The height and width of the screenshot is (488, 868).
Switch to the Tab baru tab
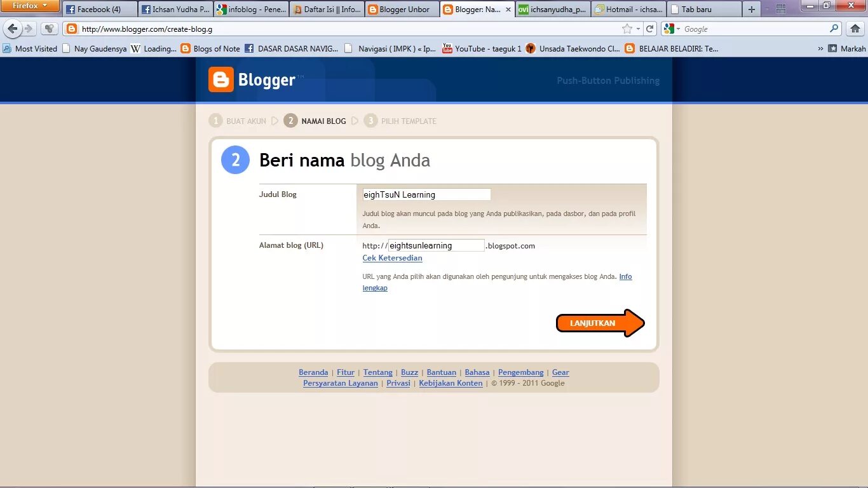703,9
